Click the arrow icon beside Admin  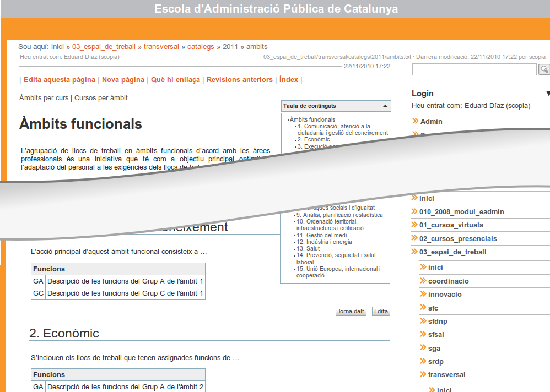415,122
